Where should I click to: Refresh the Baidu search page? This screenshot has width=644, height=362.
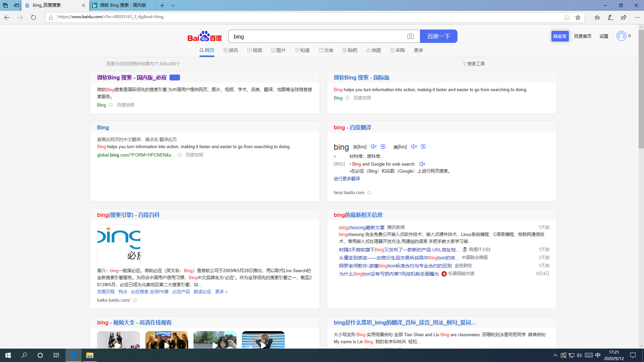click(34, 17)
